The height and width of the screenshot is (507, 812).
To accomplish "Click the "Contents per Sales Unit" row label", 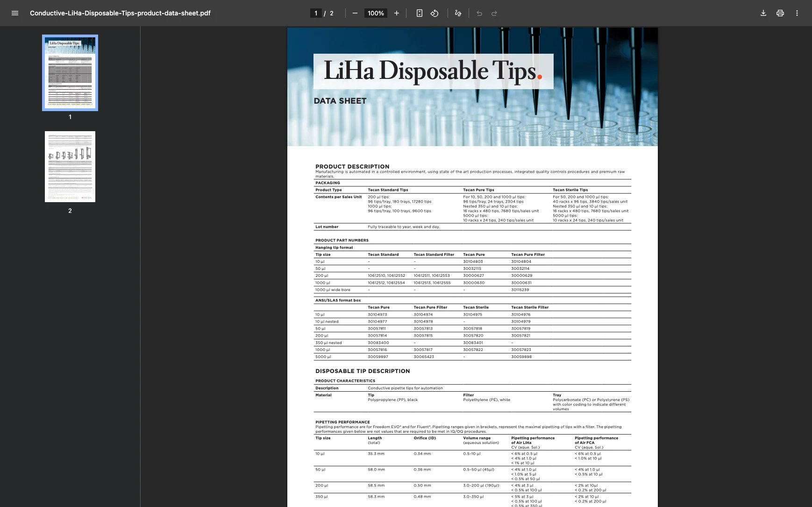I will (338, 197).
